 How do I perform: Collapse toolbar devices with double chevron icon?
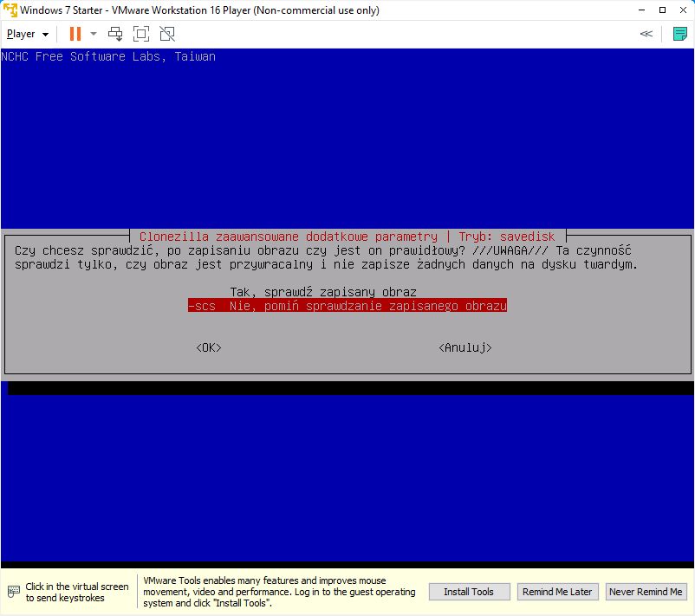646,34
